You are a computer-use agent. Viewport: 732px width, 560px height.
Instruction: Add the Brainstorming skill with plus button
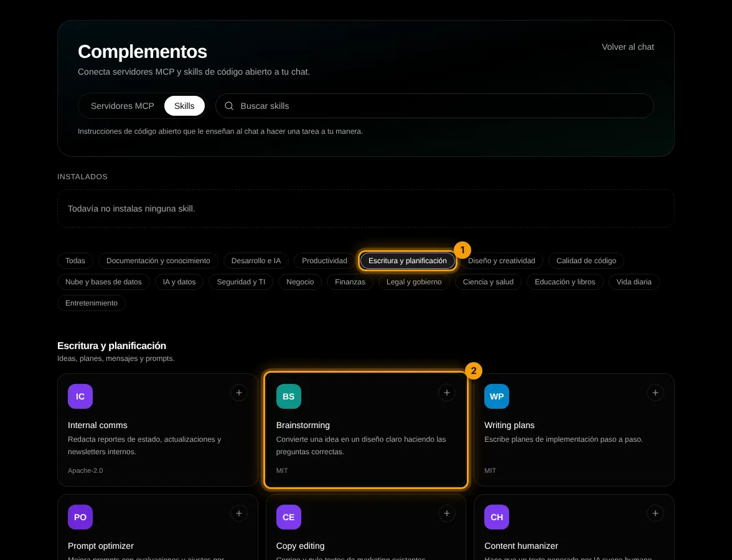447,393
